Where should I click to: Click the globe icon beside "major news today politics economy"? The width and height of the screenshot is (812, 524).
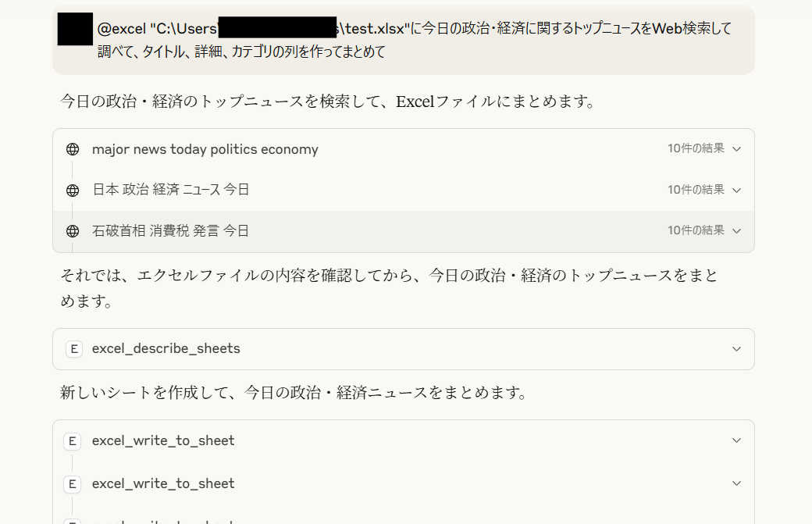click(73, 148)
